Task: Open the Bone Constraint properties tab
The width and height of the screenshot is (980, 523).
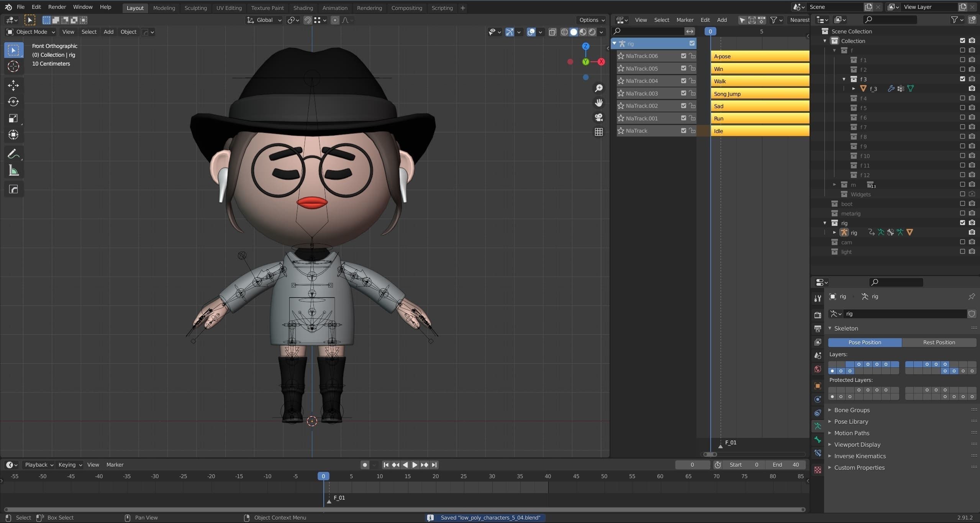Action: [818, 453]
